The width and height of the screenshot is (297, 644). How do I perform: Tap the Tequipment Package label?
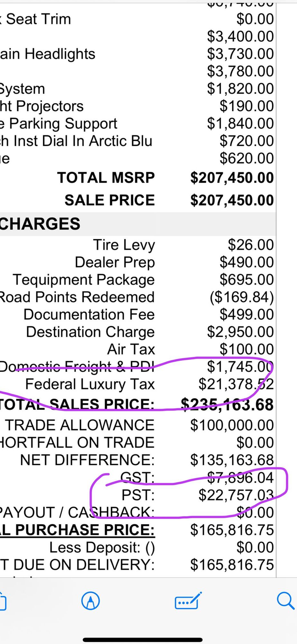point(84,279)
